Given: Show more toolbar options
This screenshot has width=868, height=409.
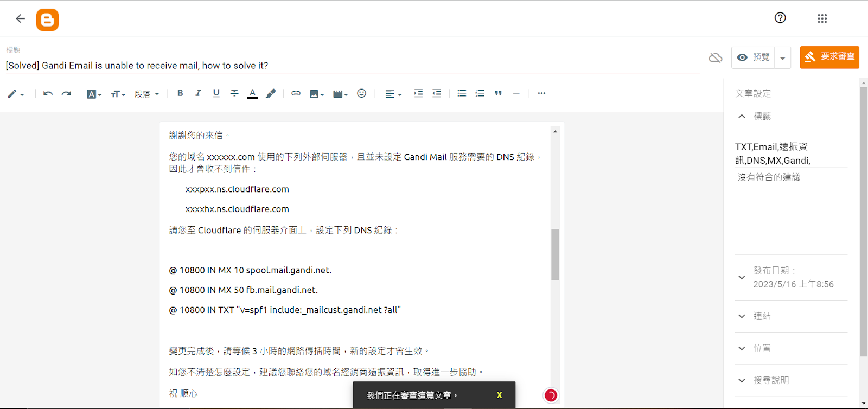Looking at the screenshot, I should click(541, 93).
